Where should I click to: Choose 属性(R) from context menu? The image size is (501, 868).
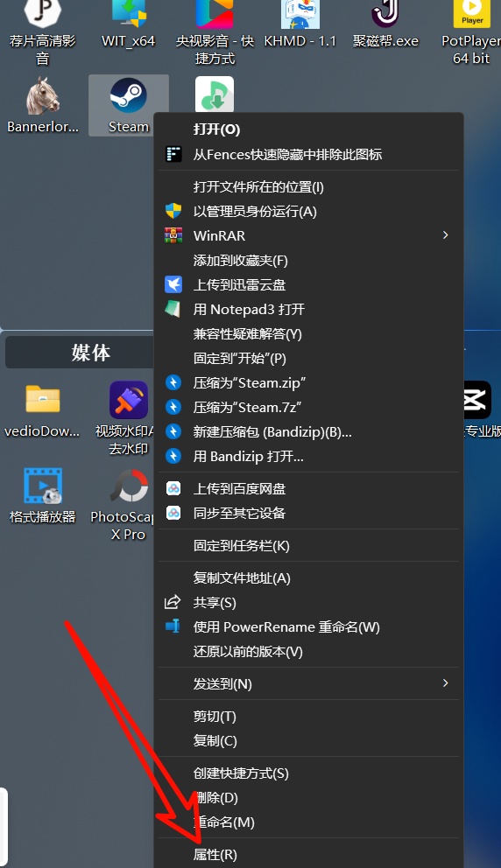308,854
